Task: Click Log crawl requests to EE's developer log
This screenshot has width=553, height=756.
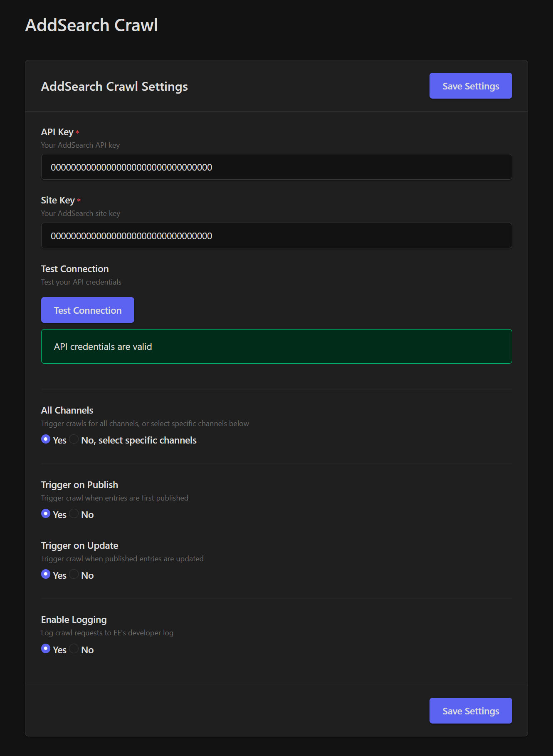Action: click(107, 633)
